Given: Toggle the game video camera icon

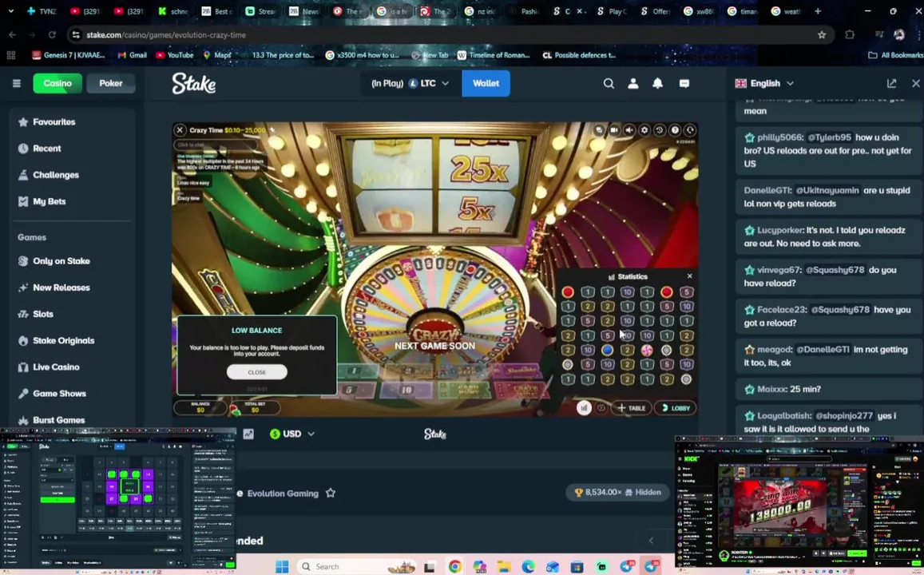Looking at the screenshot, I should pyautogui.click(x=614, y=130).
